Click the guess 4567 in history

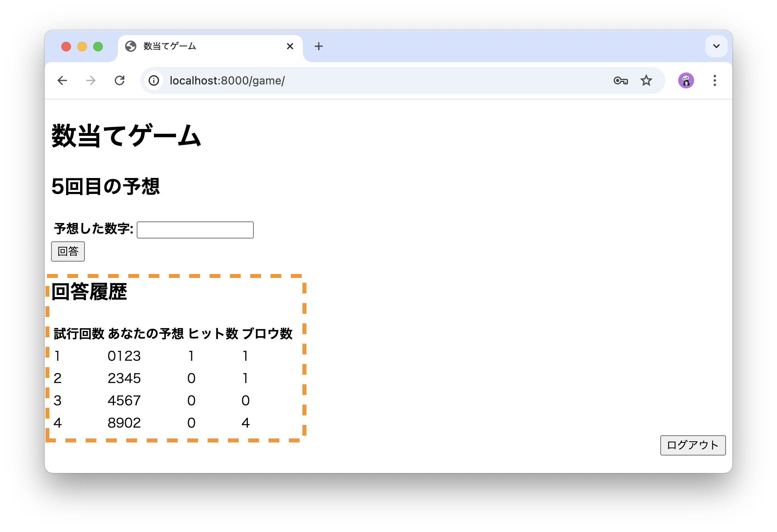tap(124, 401)
